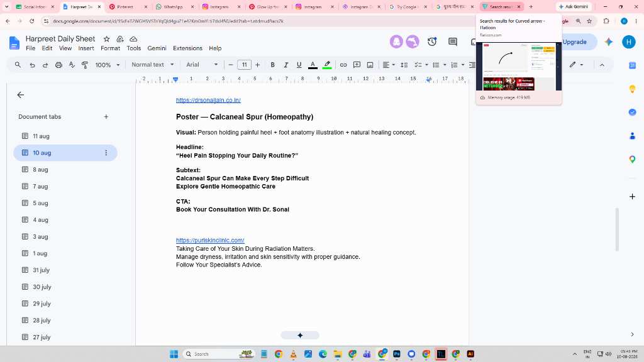This screenshot has width=644, height=362.
Task: Click the insert link icon
Action: (x=343, y=65)
